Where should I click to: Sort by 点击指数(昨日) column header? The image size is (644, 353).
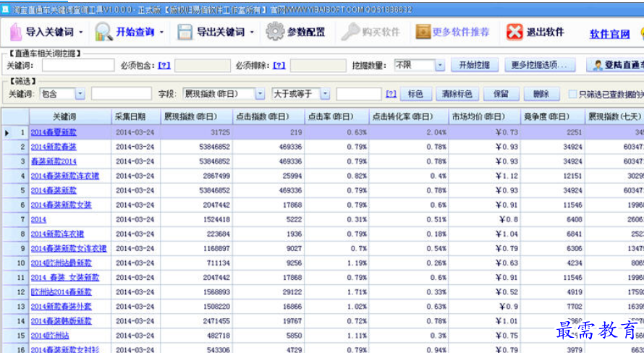click(268, 117)
